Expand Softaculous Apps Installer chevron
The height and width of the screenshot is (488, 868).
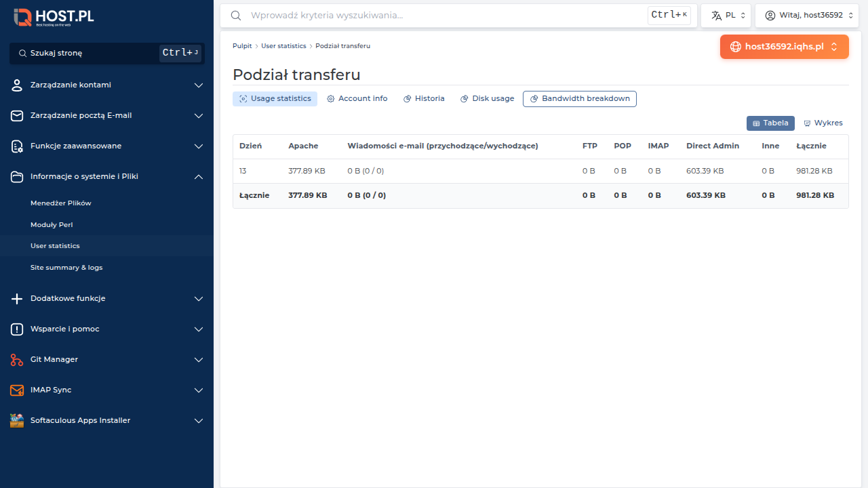199,421
